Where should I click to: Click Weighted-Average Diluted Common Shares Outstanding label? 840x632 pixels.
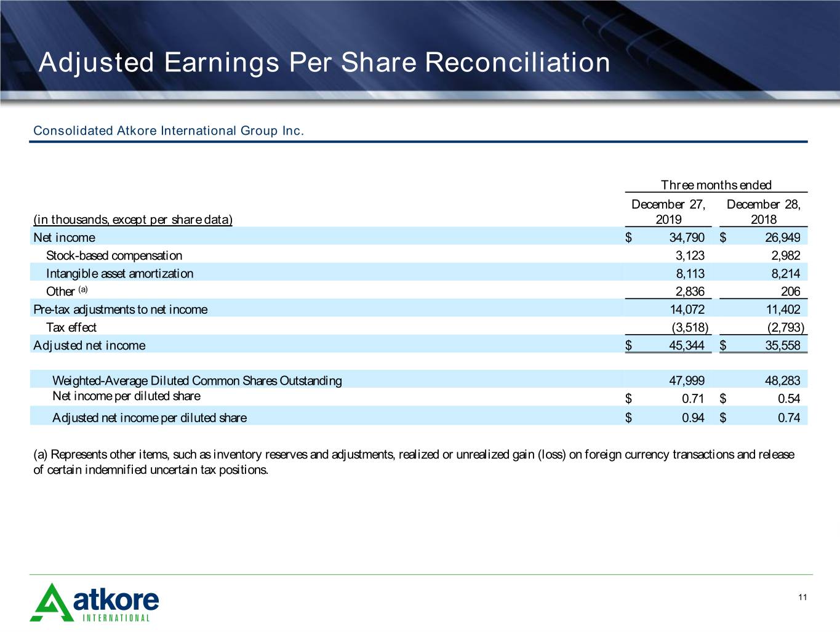(x=197, y=381)
